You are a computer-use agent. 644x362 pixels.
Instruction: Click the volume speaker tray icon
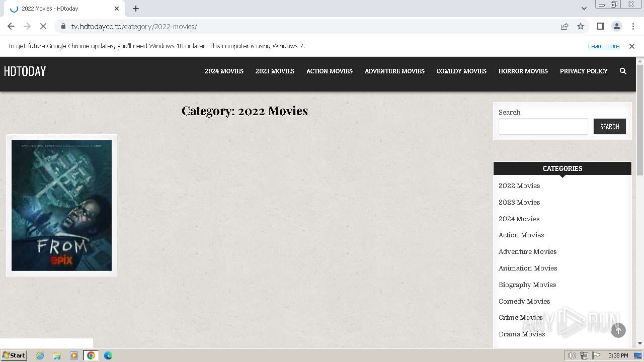pyautogui.click(x=572, y=355)
